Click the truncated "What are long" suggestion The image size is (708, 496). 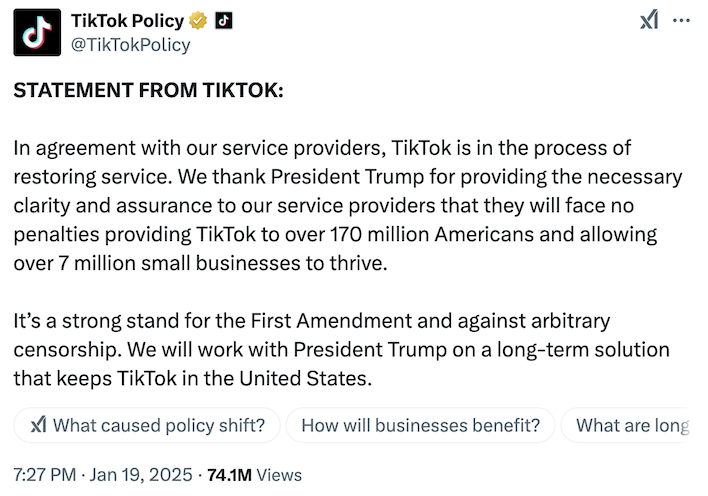click(x=632, y=425)
